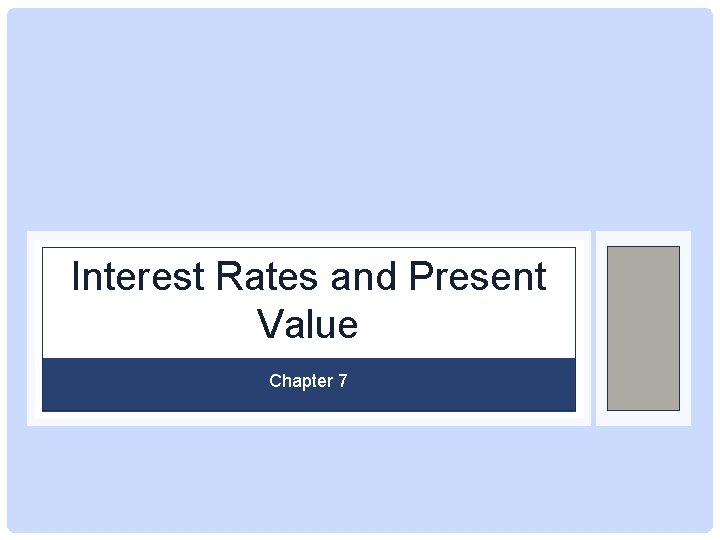Screen dimensions: 720x540
Task: Click the number "7" in the subtitle
Action: pyautogui.click(x=343, y=381)
